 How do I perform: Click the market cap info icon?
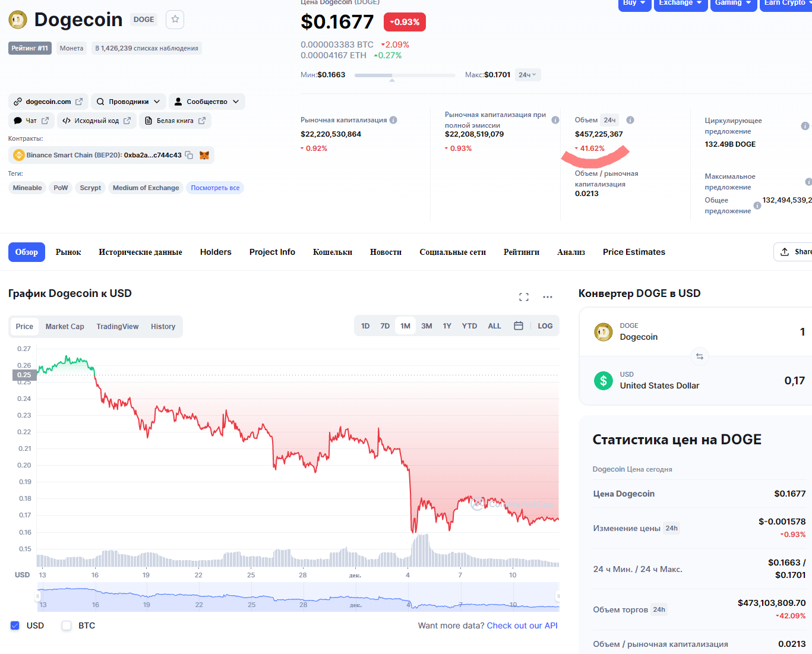click(393, 120)
